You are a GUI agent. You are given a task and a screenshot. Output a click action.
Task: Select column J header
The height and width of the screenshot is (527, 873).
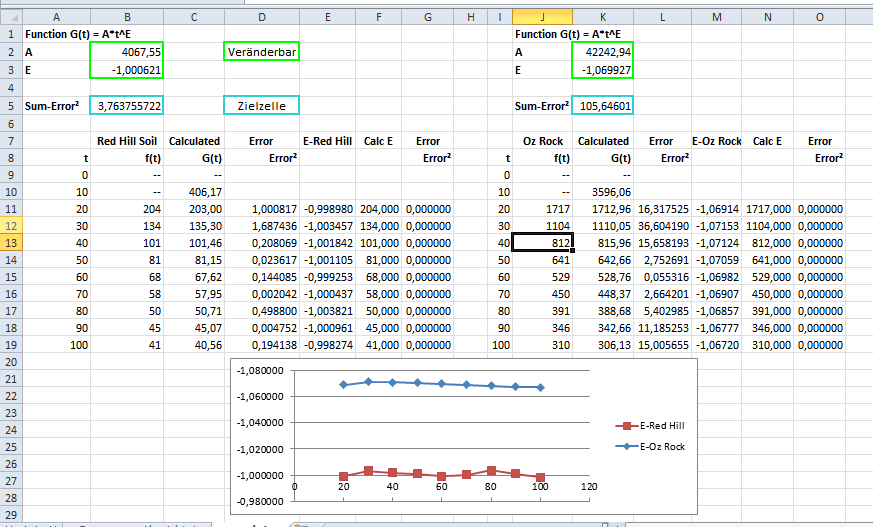tap(541, 16)
